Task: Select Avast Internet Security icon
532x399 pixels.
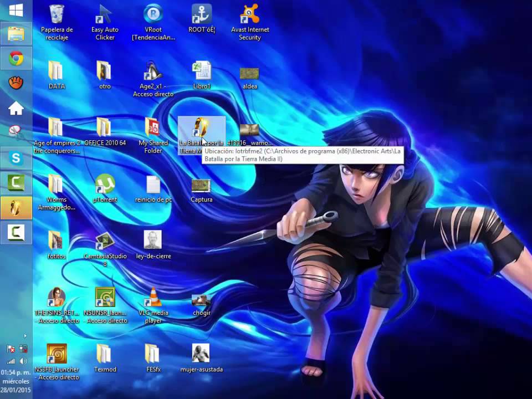Action: point(250,23)
